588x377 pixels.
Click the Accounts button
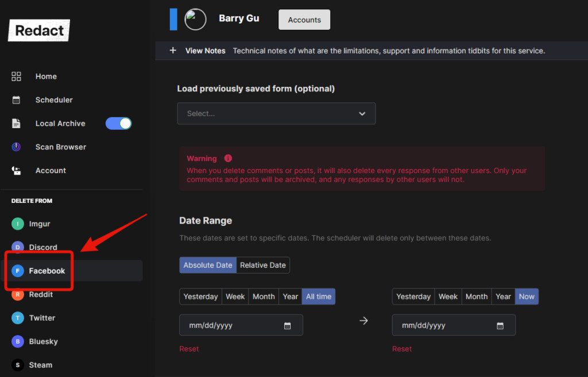[x=304, y=20]
